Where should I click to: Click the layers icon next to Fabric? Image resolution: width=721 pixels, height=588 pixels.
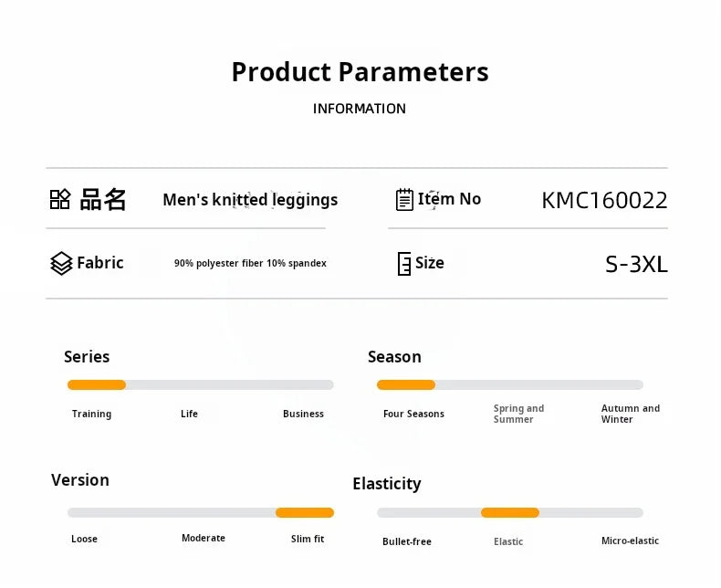tap(61, 264)
